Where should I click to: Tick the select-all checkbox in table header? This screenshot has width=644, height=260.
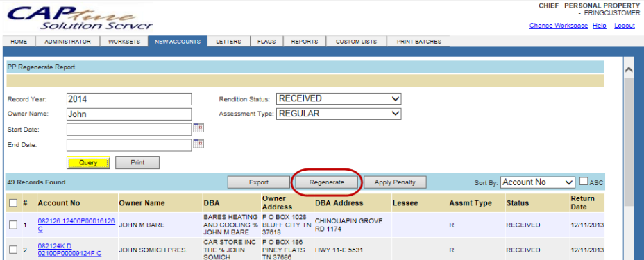coord(13,202)
